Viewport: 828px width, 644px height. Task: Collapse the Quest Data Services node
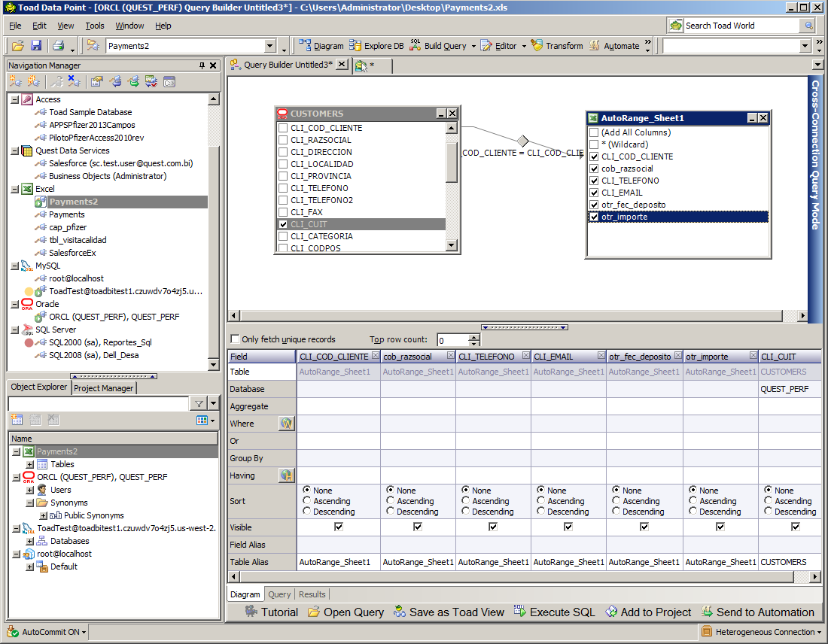tap(15, 150)
